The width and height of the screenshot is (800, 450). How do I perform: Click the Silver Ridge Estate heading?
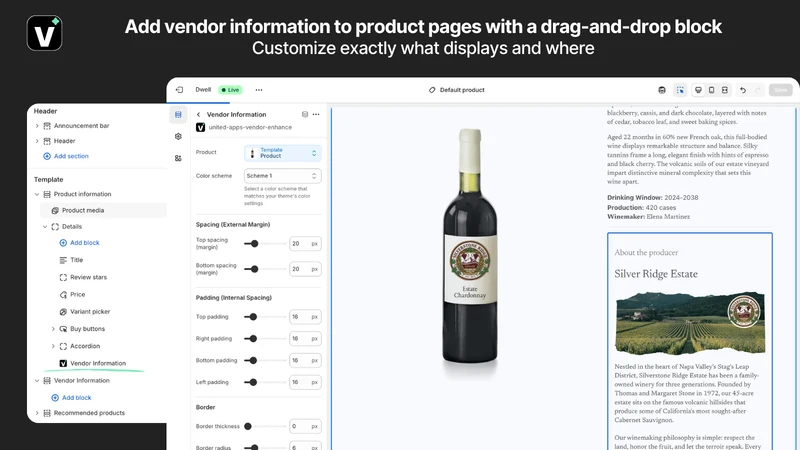[656, 274]
